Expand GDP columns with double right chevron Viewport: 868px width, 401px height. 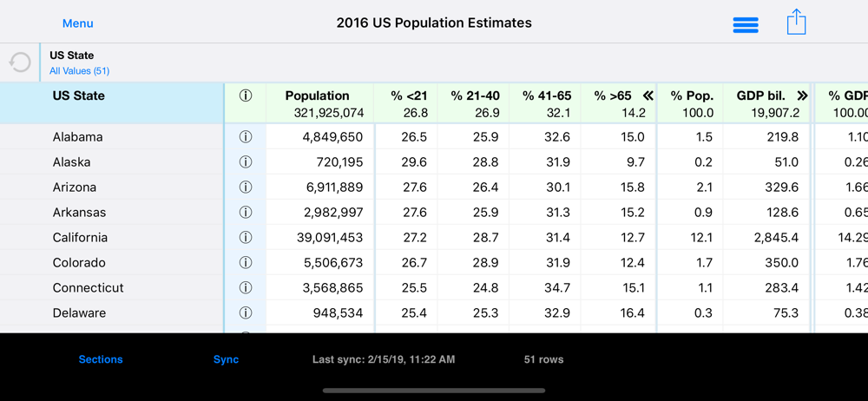click(x=802, y=96)
